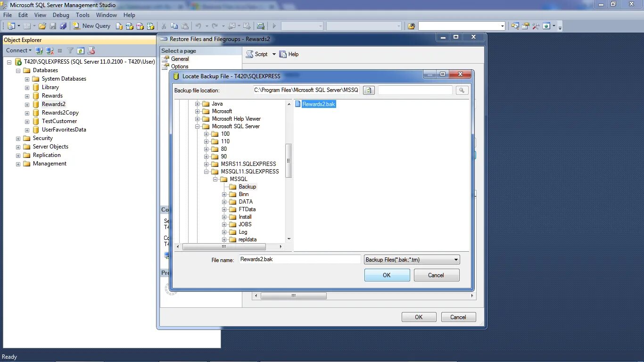Open the View menu
Viewport: 644px width, 362px height.
(x=40, y=15)
